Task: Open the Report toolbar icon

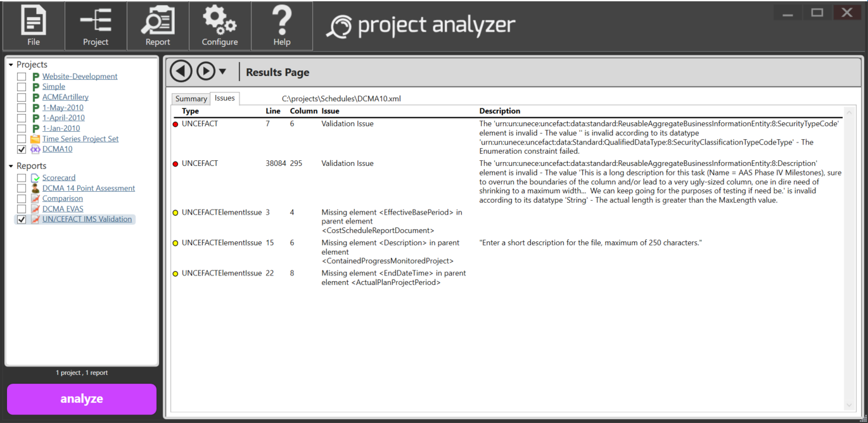Action: point(158,27)
